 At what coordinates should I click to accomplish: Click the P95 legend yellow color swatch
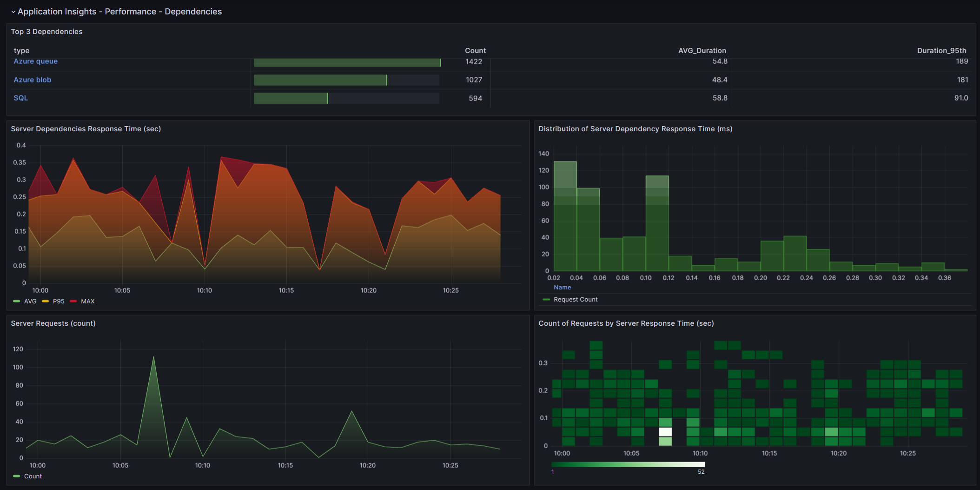point(45,302)
